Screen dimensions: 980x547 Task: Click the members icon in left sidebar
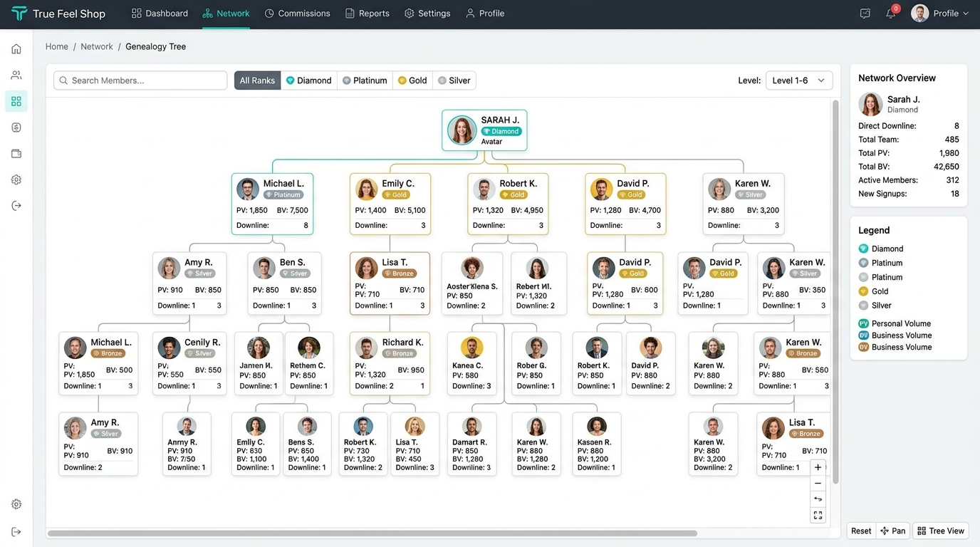click(x=16, y=75)
